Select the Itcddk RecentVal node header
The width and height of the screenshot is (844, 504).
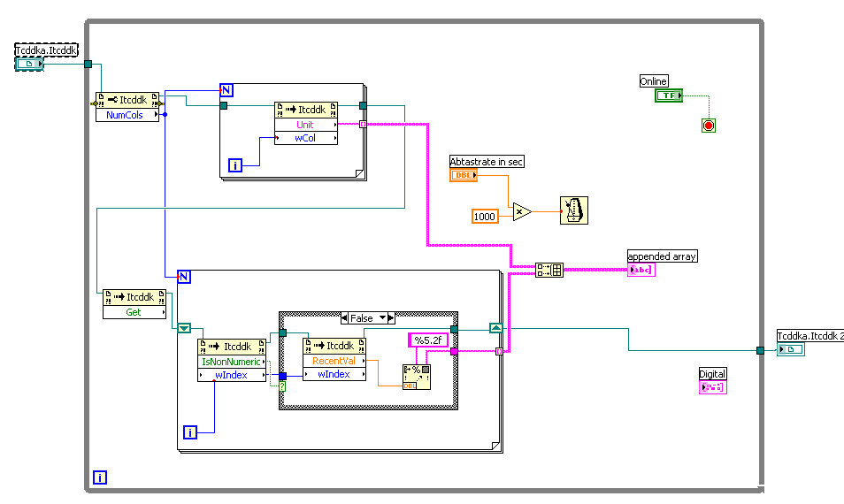[334, 346]
